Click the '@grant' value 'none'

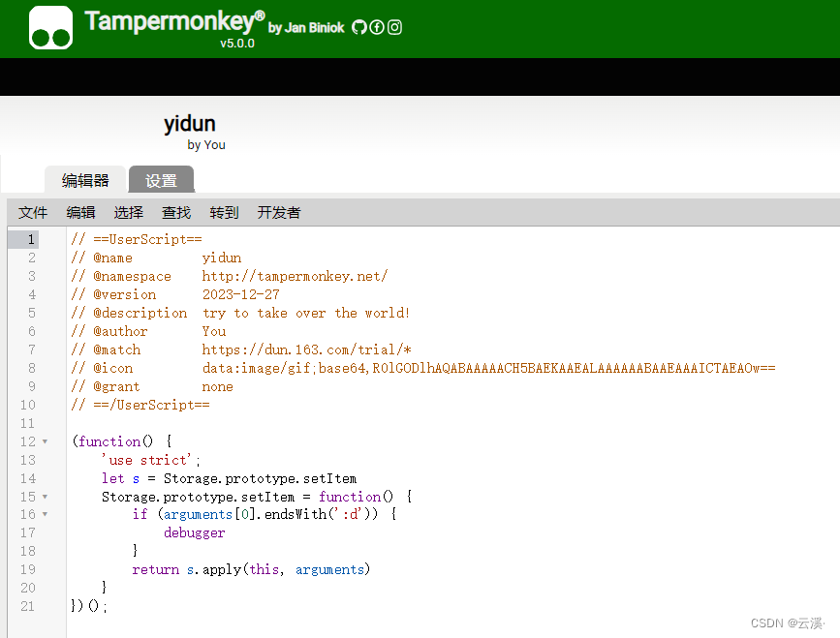click(x=217, y=387)
